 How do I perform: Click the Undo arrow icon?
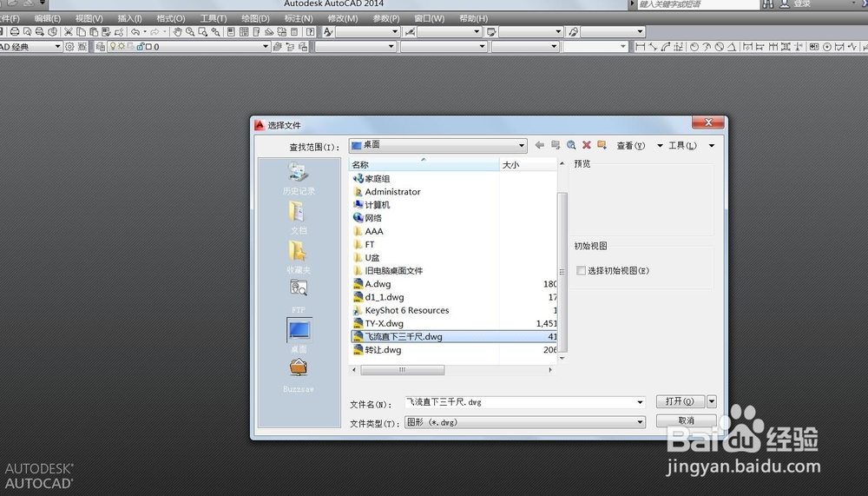[x=135, y=32]
